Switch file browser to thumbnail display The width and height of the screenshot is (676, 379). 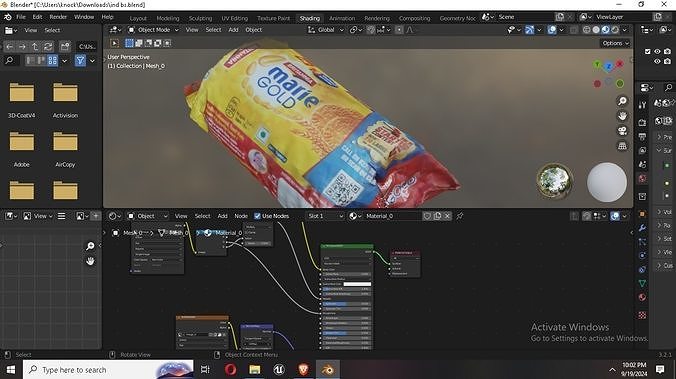[x=53, y=61]
